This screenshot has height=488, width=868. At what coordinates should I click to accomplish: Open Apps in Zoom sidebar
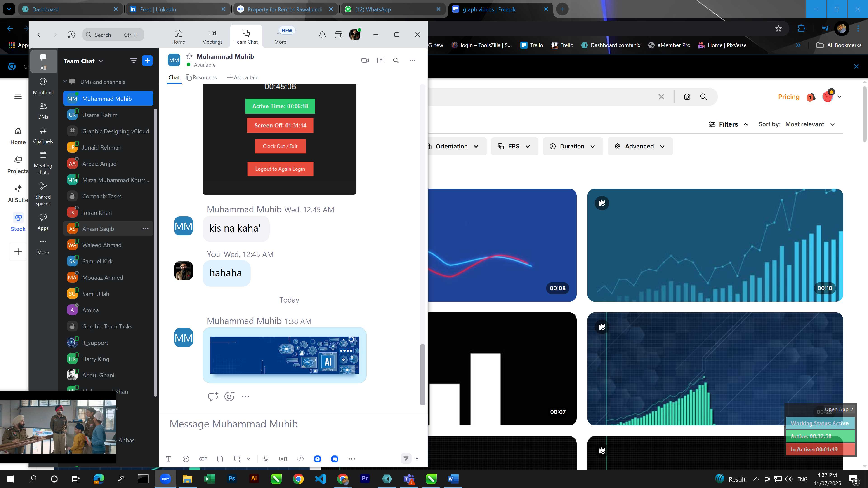[x=43, y=222]
